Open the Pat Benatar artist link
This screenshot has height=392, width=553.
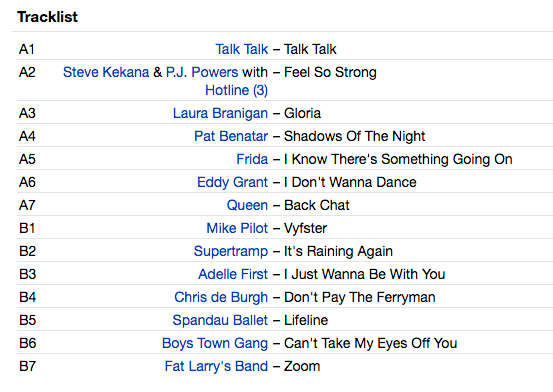[x=231, y=136]
